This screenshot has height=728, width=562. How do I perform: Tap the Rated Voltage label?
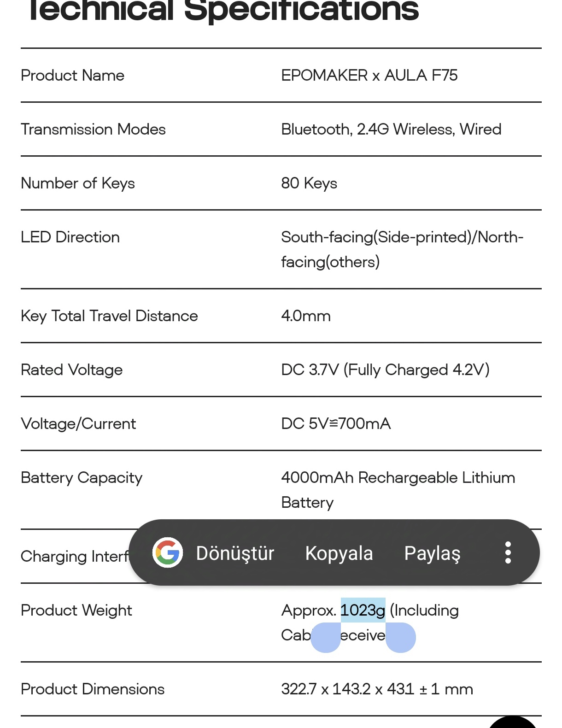72,370
